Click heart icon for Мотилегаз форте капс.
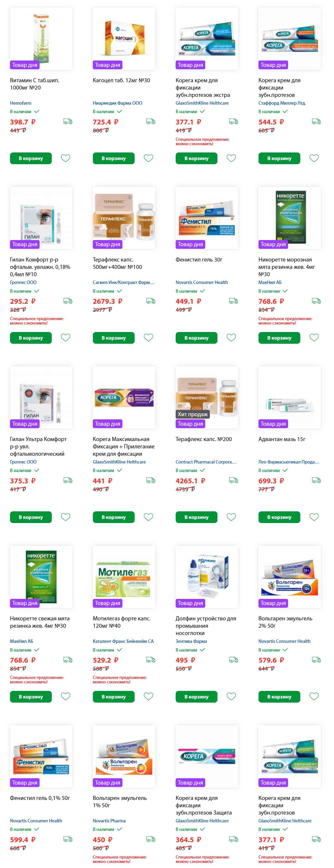 (149, 696)
